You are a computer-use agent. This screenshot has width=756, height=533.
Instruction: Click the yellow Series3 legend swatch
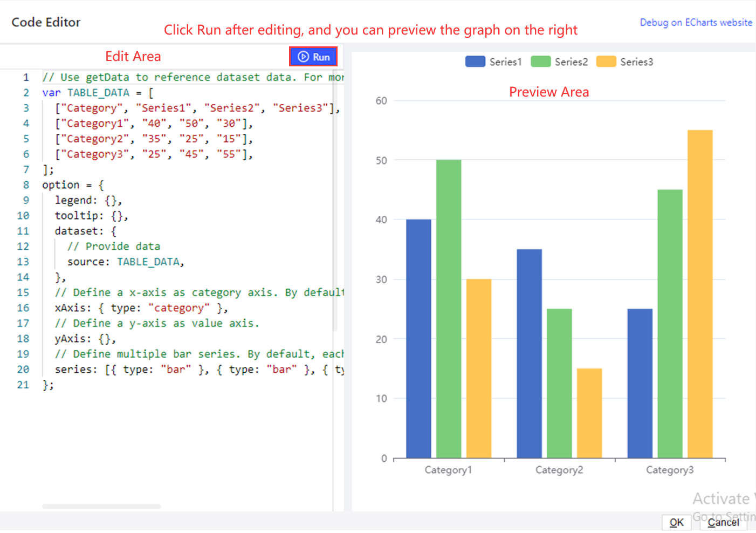606,62
